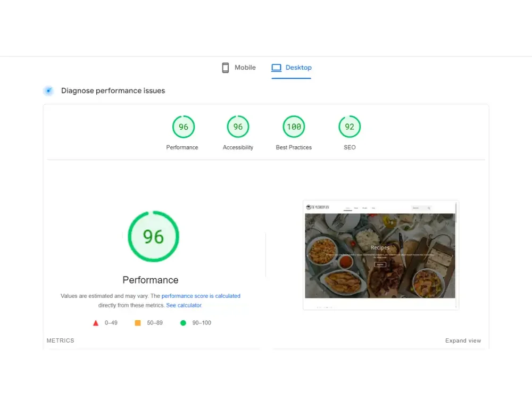The height and width of the screenshot is (399, 532).
Task: Click the '90–100' legend text
Action: point(202,323)
